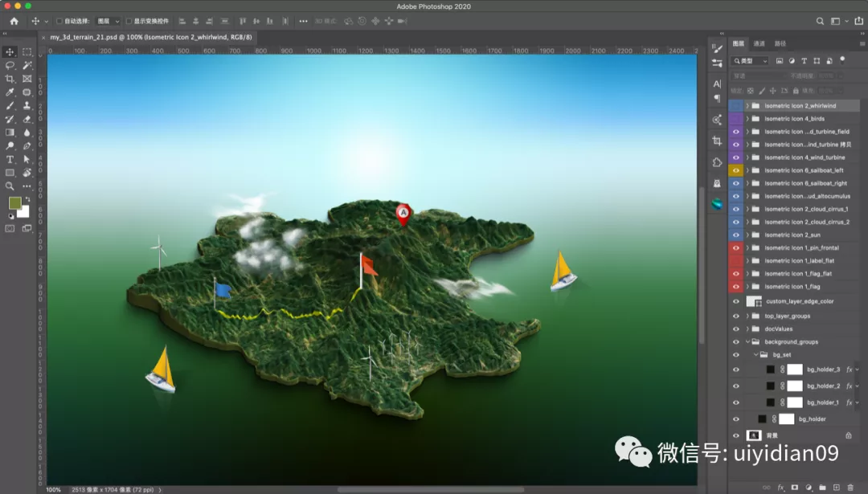Show the Isometric Icon 4_birds layer
The width and height of the screenshot is (868, 494).
point(735,118)
